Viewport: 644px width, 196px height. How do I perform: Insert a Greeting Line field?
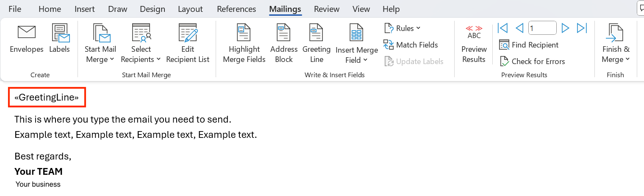tap(316, 44)
